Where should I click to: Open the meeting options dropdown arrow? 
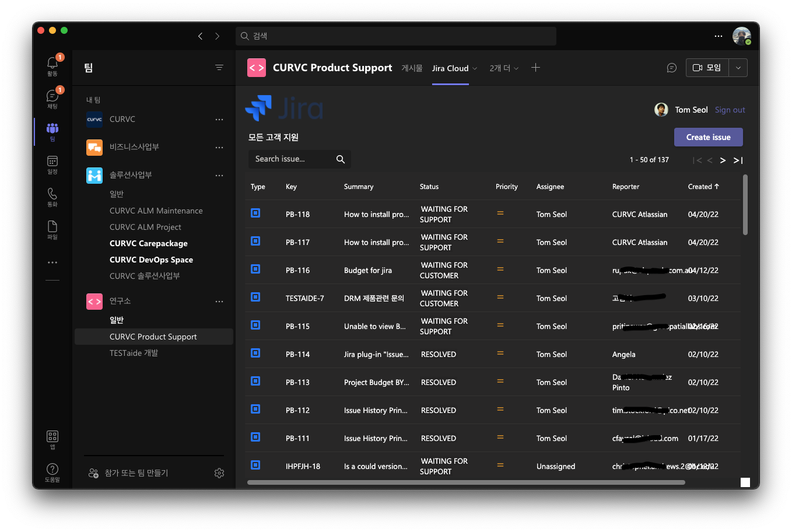738,68
